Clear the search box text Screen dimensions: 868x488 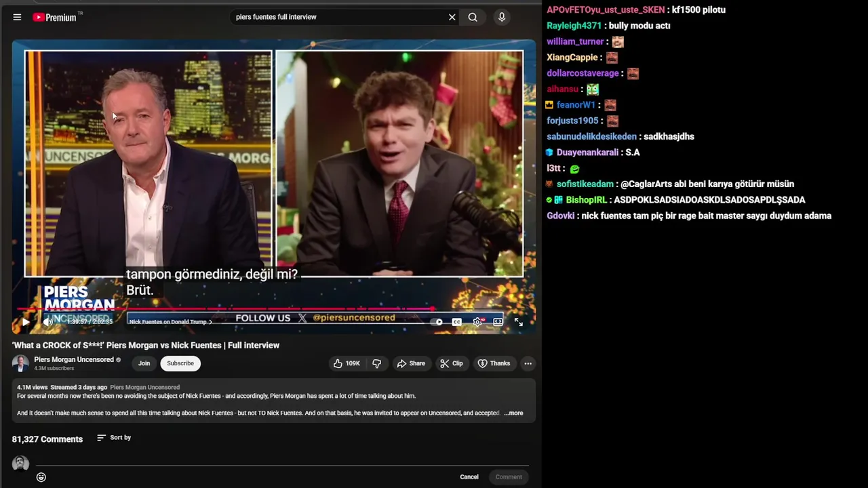click(452, 18)
